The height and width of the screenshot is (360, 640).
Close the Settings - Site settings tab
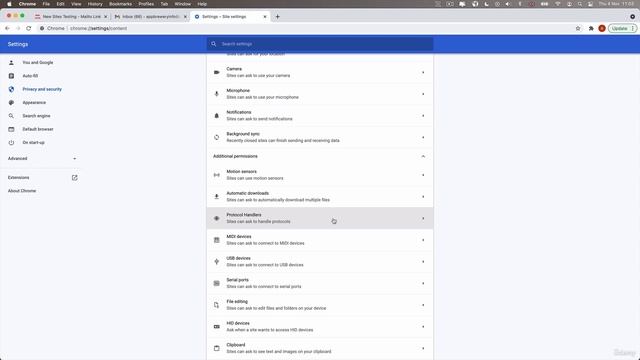pyautogui.click(x=265, y=17)
